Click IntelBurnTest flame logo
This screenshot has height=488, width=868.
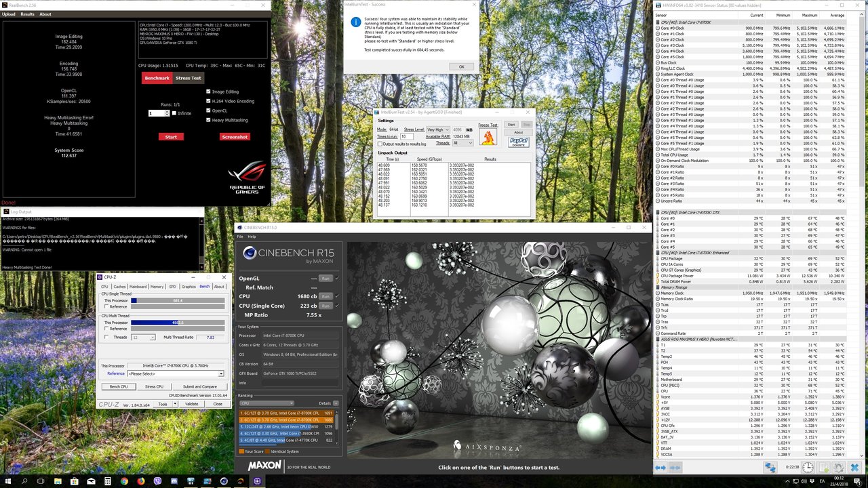tap(488, 137)
